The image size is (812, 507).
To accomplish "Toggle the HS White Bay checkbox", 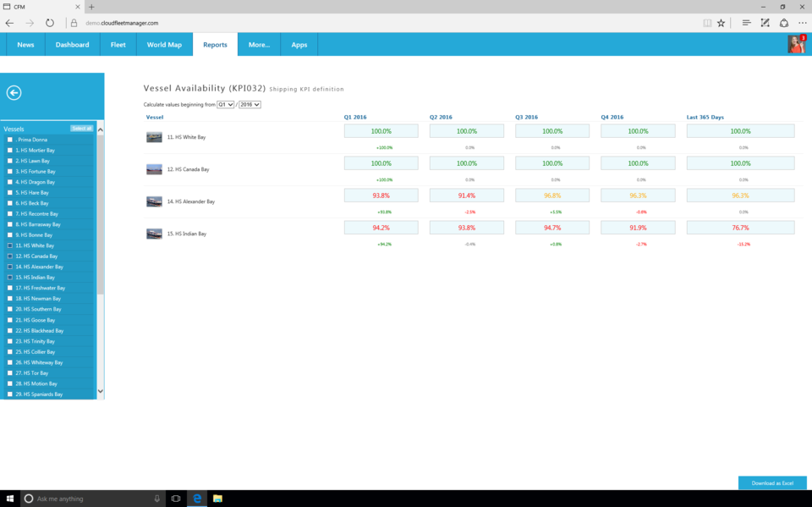I will coord(10,245).
